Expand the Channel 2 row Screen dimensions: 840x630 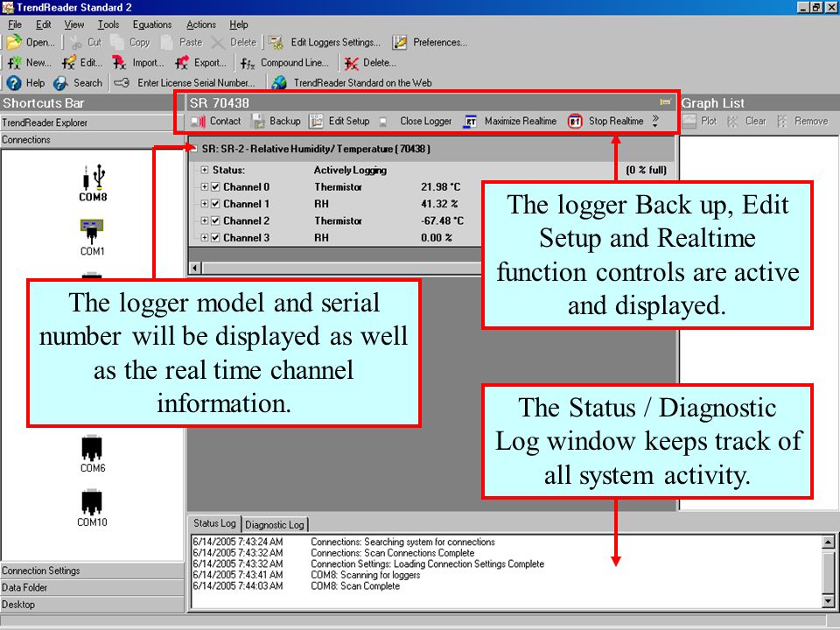(204, 220)
